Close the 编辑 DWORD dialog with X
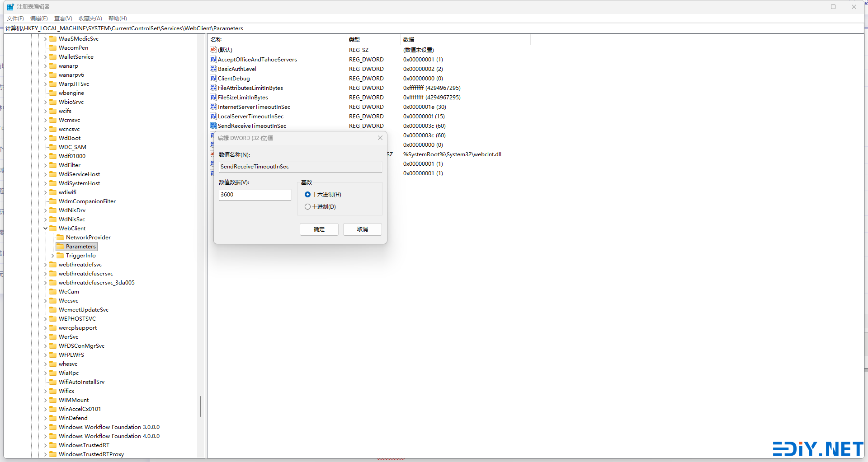The width and height of the screenshot is (868, 462). (x=380, y=138)
